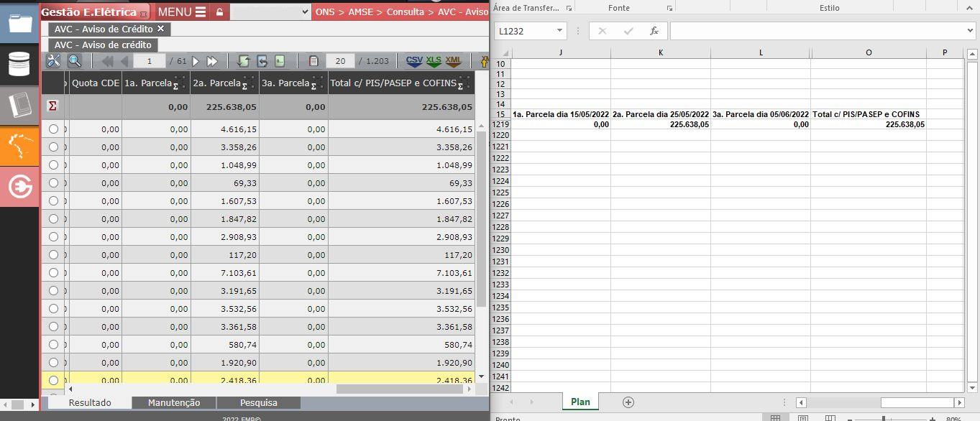Select the radio button for row 4.616,15
This screenshot has width=980, height=421.
53,129
